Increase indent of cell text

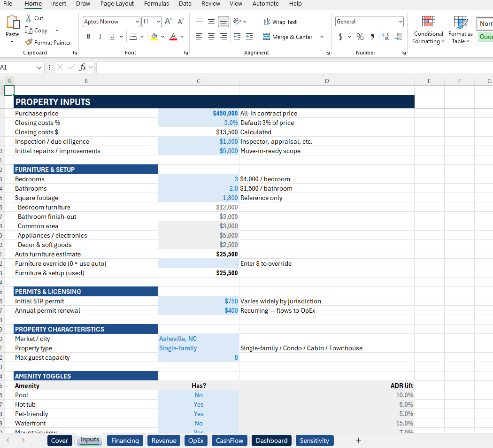pos(249,37)
